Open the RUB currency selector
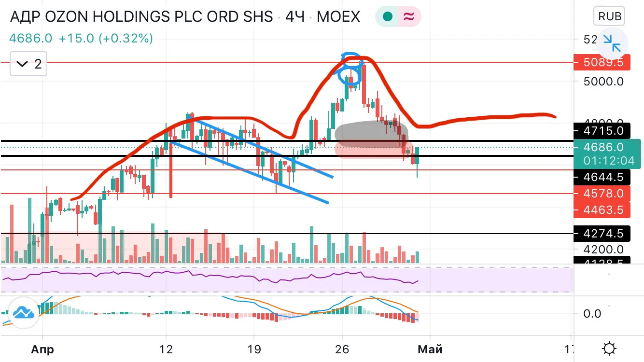 click(x=610, y=16)
